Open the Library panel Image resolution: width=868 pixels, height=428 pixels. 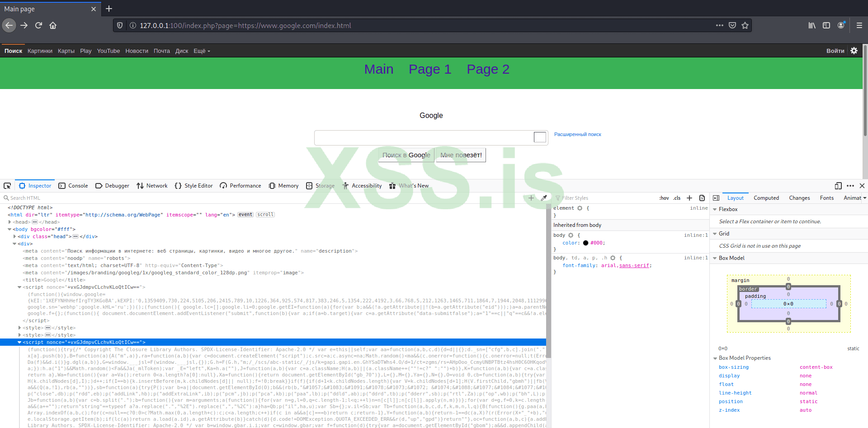[x=812, y=25]
